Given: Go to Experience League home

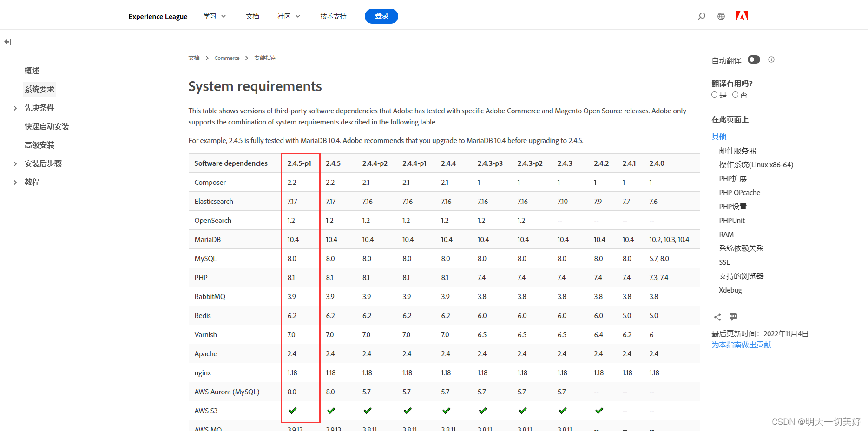Looking at the screenshot, I should tap(158, 16).
